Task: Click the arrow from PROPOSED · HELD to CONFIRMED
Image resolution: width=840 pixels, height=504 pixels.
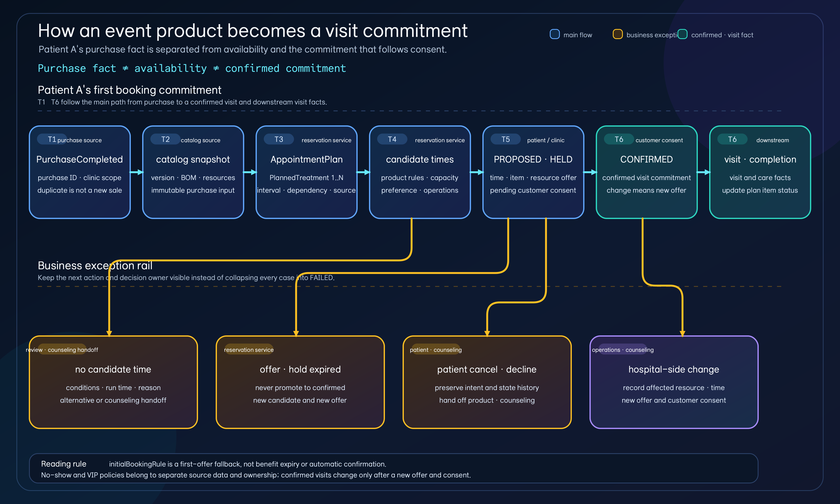Action: pyautogui.click(x=590, y=172)
